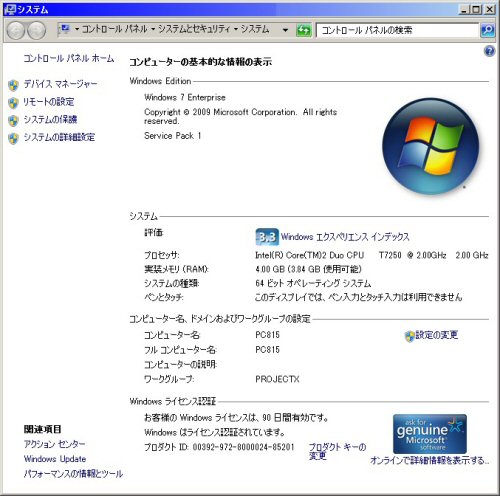Click the Intel Core 2 Duo processor value
The height and width of the screenshot is (496, 500).
tap(372, 255)
